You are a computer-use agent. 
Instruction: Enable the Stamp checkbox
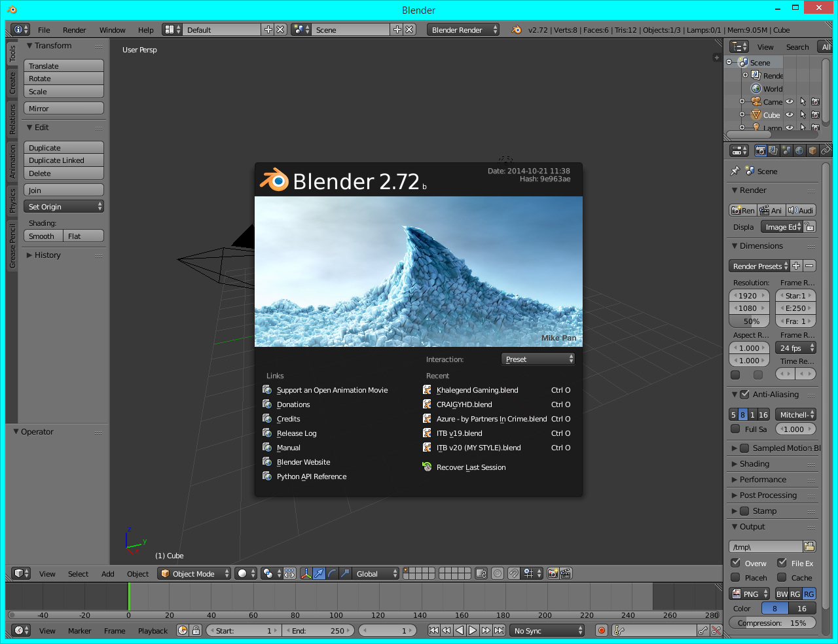(744, 511)
